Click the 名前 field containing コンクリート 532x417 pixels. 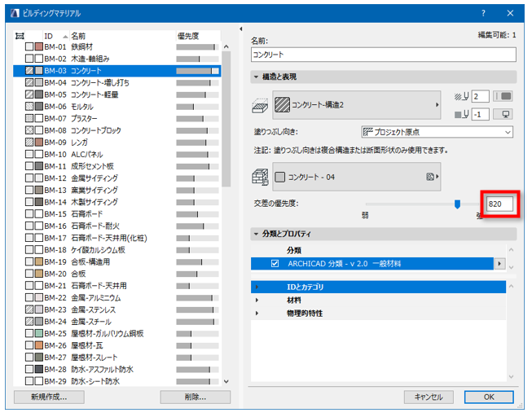click(384, 55)
